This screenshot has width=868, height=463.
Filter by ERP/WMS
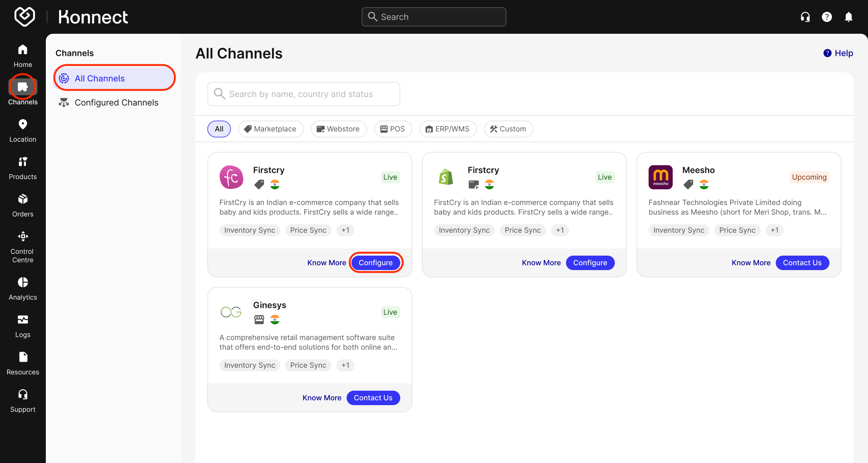(x=448, y=129)
